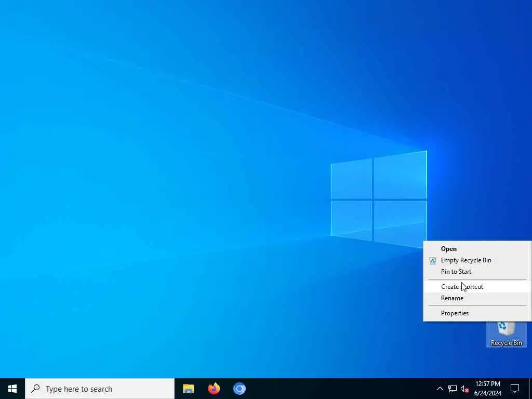Screen dimensions: 532x399
Task: Click the taskbar search box
Action: coord(100,389)
